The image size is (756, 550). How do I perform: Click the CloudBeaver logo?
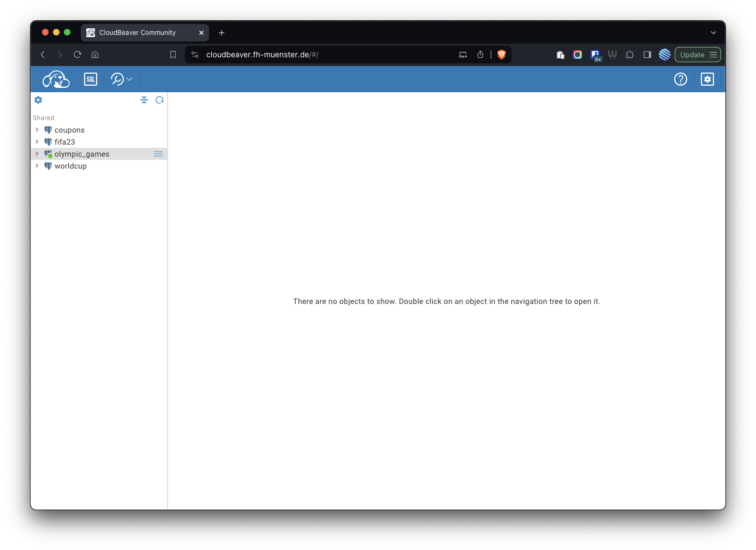click(56, 79)
